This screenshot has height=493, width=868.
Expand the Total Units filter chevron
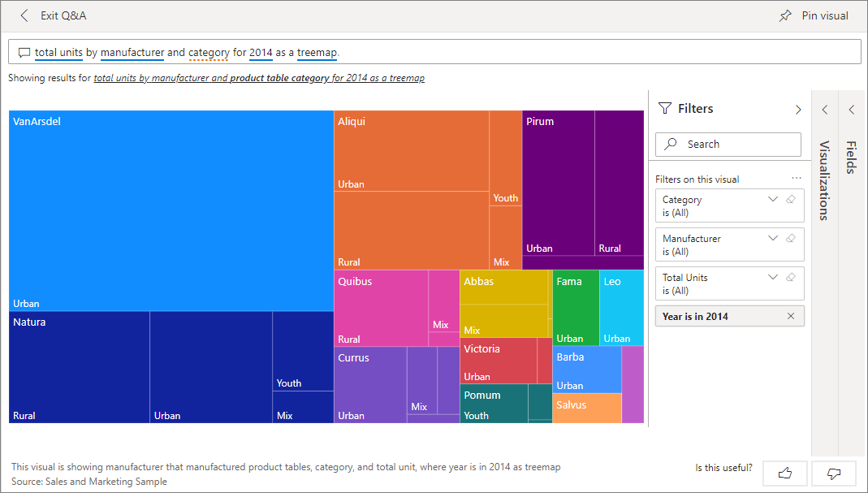pyautogui.click(x=773, y=278)
